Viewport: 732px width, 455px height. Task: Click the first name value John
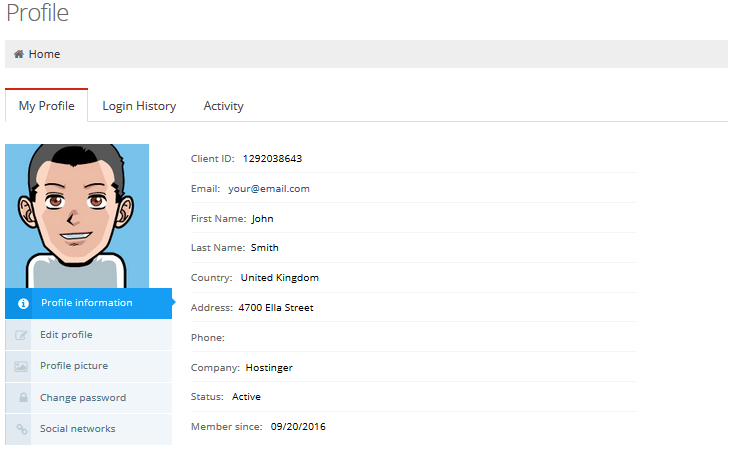click(262, 219)
